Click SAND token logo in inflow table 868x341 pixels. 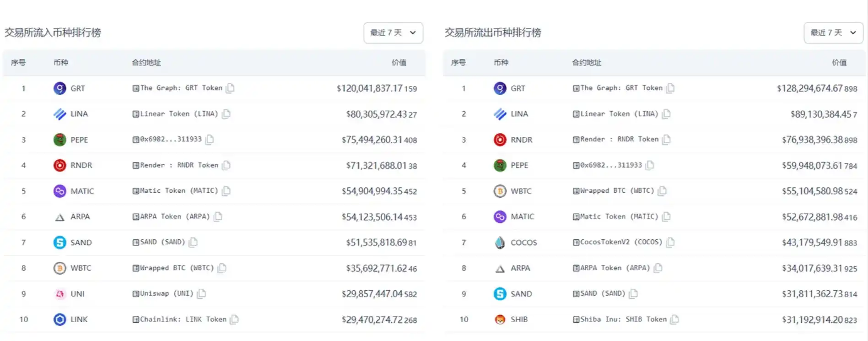(59, 243)
